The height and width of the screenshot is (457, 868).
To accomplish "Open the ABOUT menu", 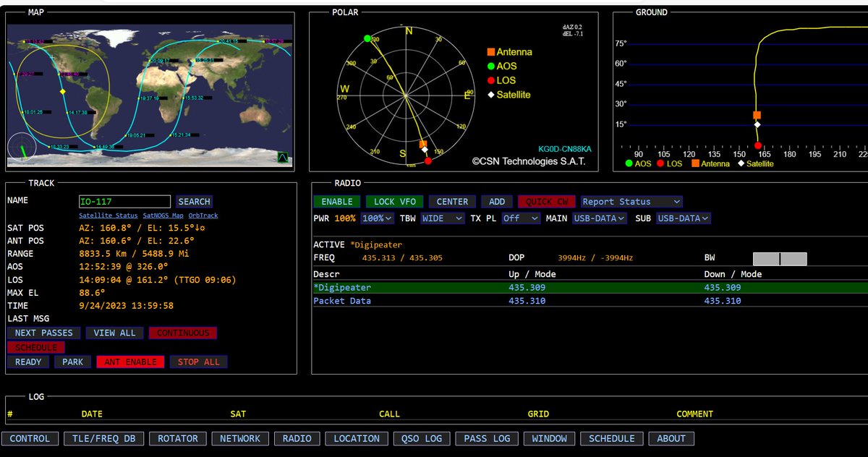I will pyautogui.click(x=671, y=439).
